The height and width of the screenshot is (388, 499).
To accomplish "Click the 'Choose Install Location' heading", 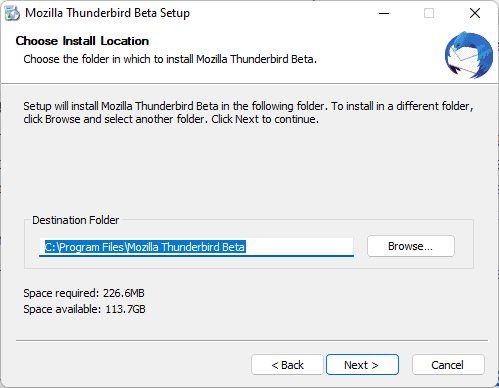I will 82,41.
